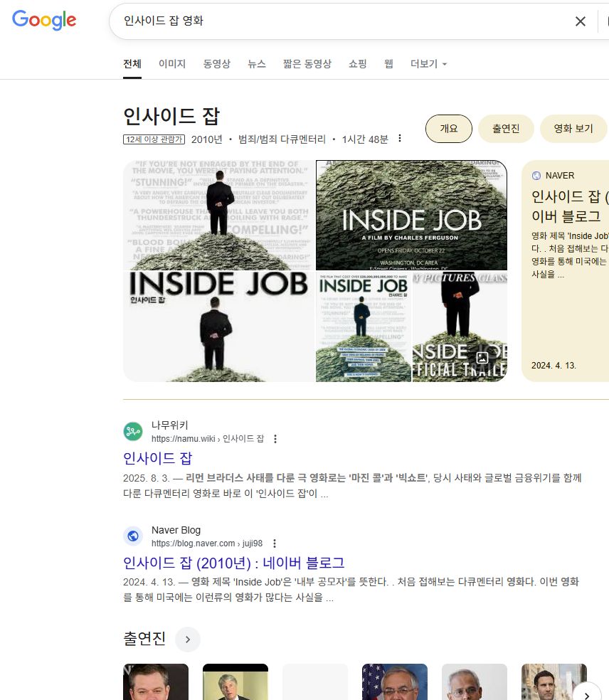The height and width of the screenshot is (700, 609).
Task: Open the NAVER blog card on the right
Action: [566, 271]
